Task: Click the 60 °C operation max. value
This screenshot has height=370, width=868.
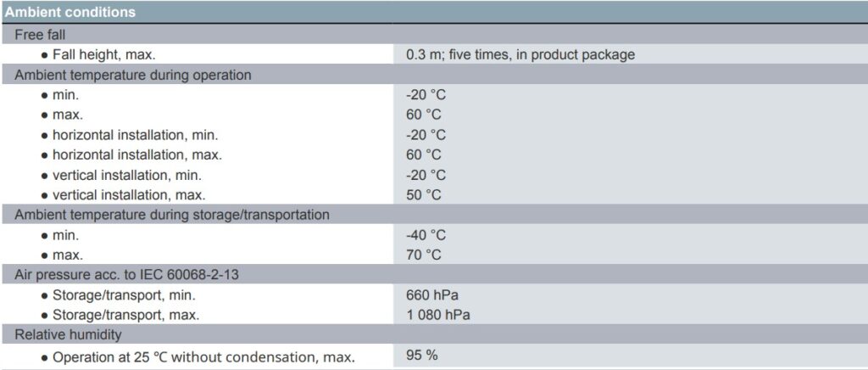Action: click(x=423, y=115)
